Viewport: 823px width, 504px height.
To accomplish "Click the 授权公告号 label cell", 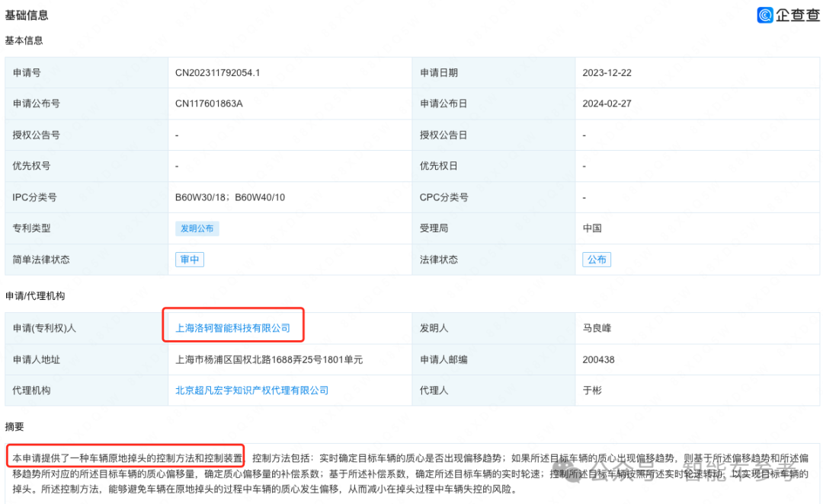I will click(x=87, y=135).
